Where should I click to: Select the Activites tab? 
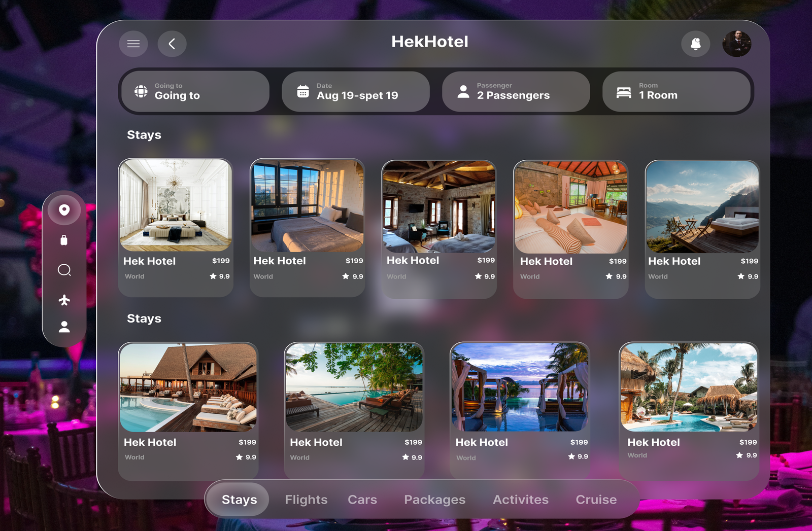[521, 500]
